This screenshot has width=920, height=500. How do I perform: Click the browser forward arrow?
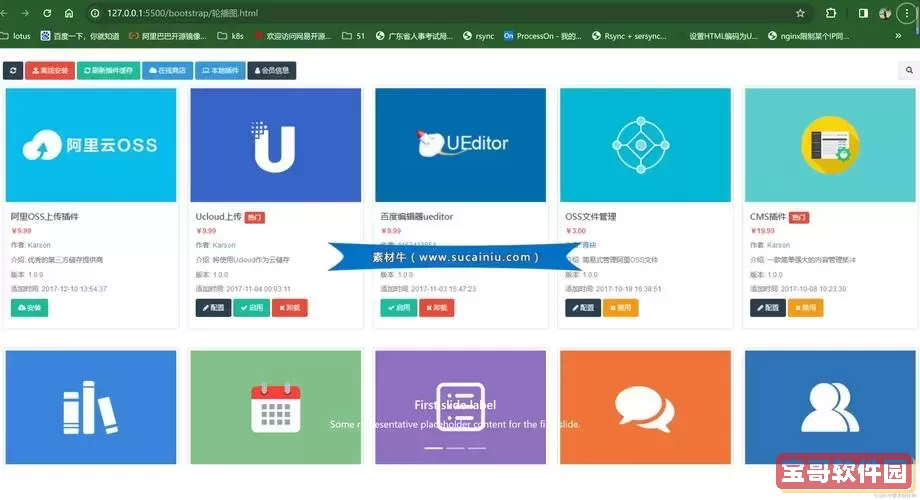(x=25, y=13)
